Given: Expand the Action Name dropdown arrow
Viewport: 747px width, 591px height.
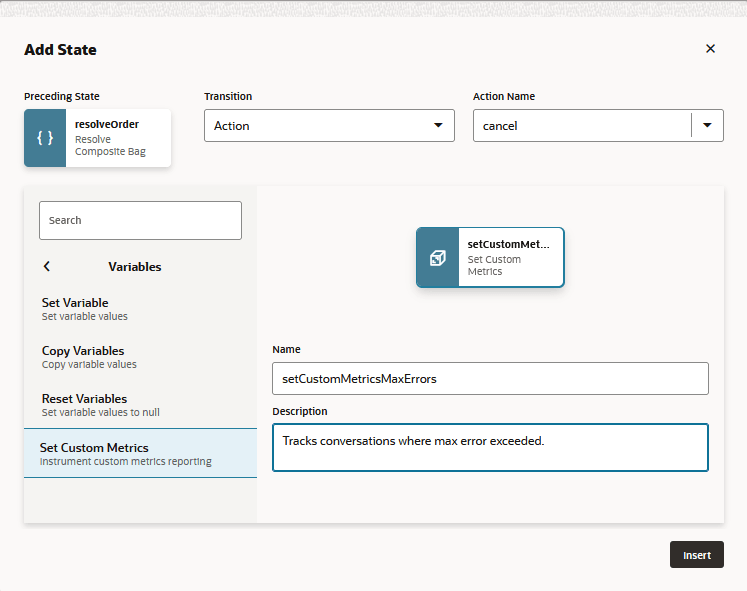Looking at the screenshot, I should pyautogui.click(x=707, y=125).
